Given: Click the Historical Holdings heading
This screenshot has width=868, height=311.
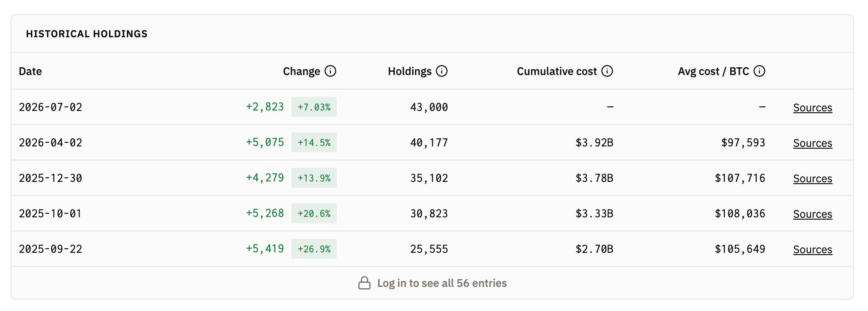Looking at the screenshot, I should [x=87, y=34].
